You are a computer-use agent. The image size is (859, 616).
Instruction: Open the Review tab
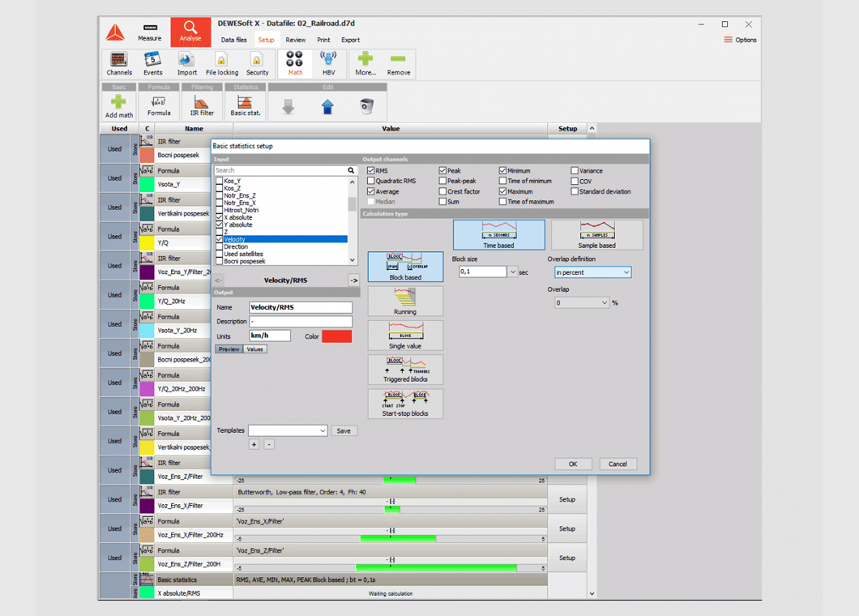(x=295, y=40)
